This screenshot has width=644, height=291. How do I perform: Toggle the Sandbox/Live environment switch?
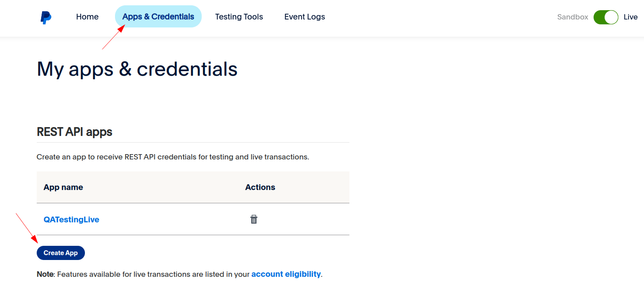tap(606, 17)
